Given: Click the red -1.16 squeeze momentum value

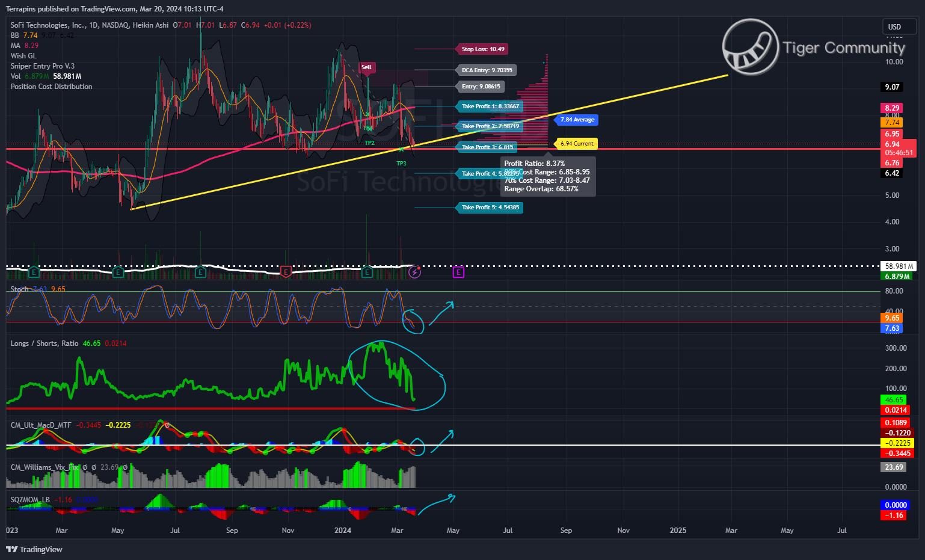Looking at the screenshot, I should coord(894,515).
